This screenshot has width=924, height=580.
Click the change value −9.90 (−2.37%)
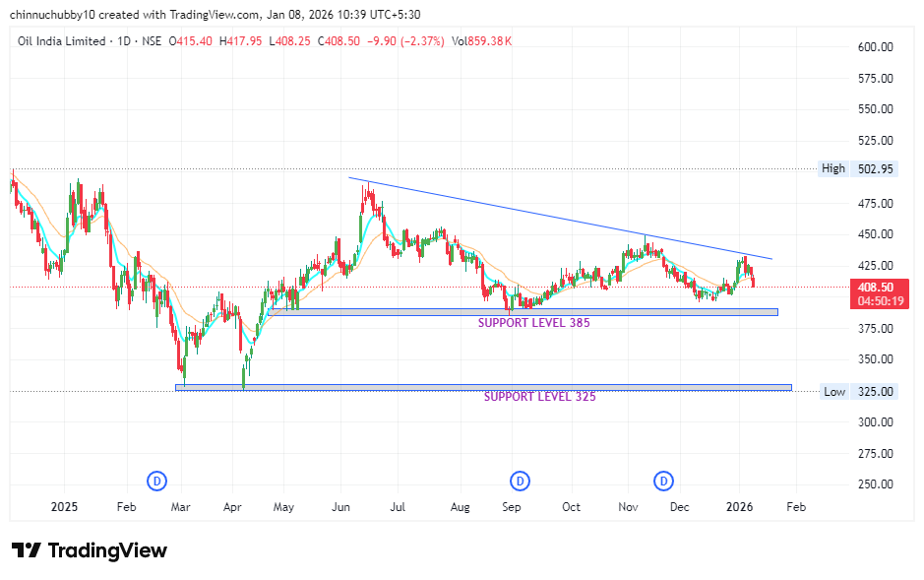(405, 41)
